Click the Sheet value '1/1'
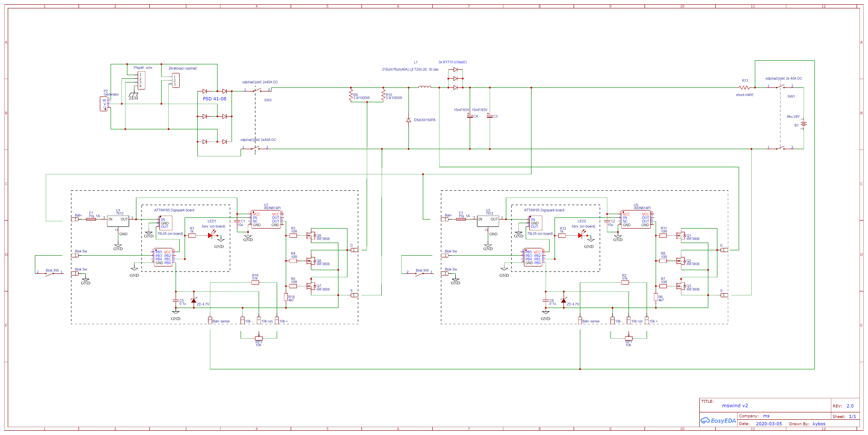Screen dimensions: 868x435 click(x=853, y=416)
